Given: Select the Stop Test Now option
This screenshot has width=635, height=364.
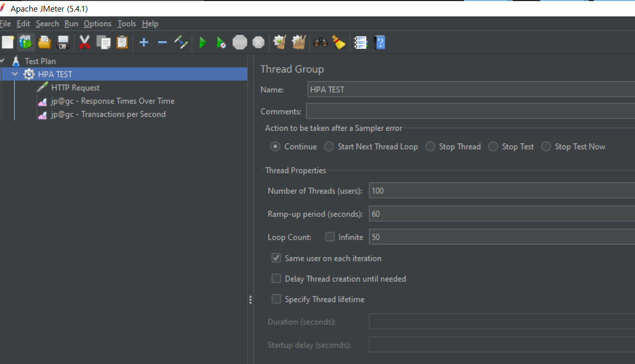Looking at the screenshot, I should click(x=546, y=147).
